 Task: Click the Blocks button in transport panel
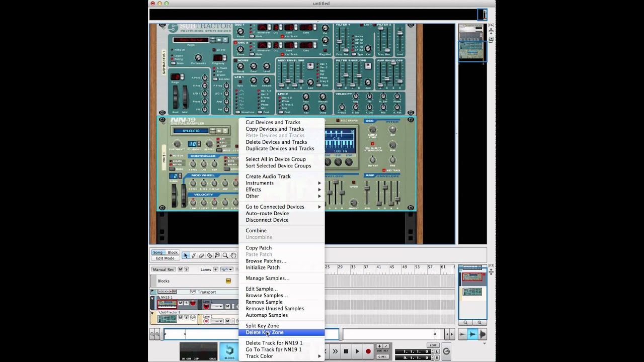click(x=229, y=351)
